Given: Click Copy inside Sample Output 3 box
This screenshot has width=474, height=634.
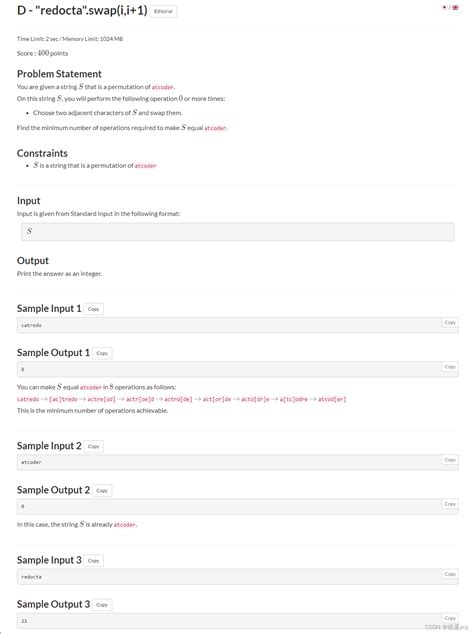Looking at the screenshot, I should click(450, 618).
